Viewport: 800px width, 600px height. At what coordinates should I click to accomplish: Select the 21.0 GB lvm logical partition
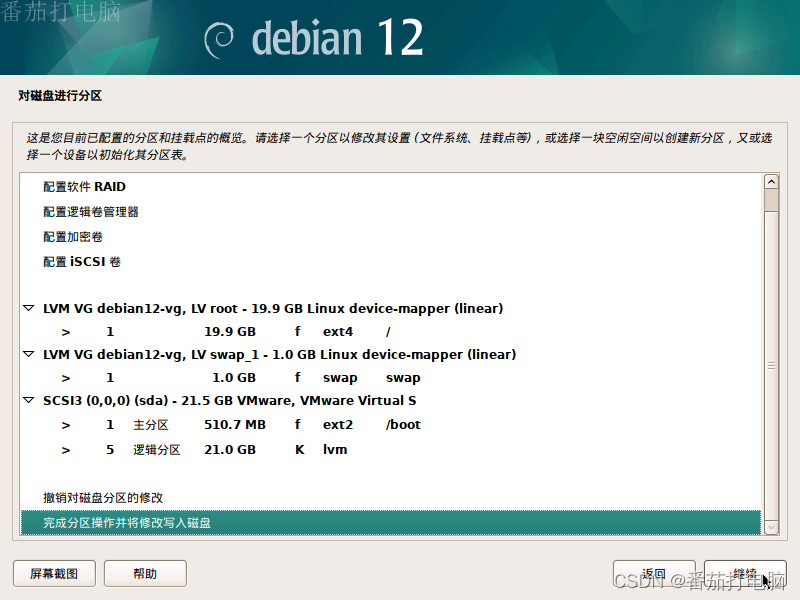(x=391, y=449)
